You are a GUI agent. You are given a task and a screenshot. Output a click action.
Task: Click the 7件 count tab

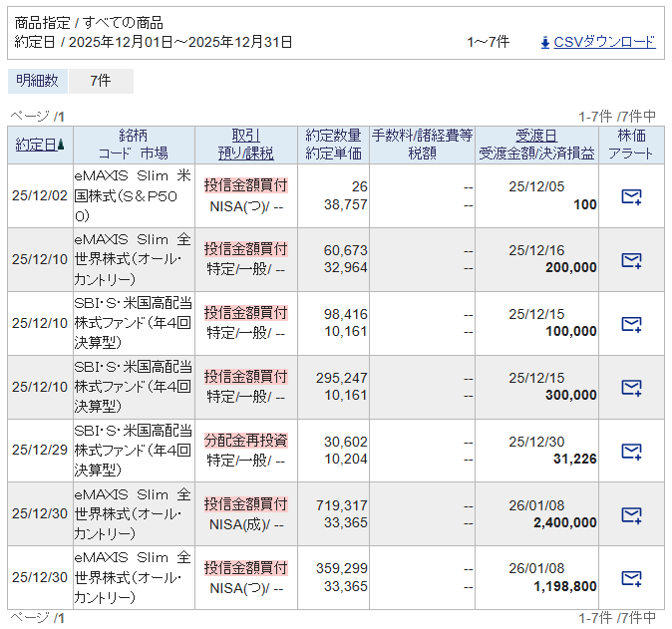tap(100, 81)
